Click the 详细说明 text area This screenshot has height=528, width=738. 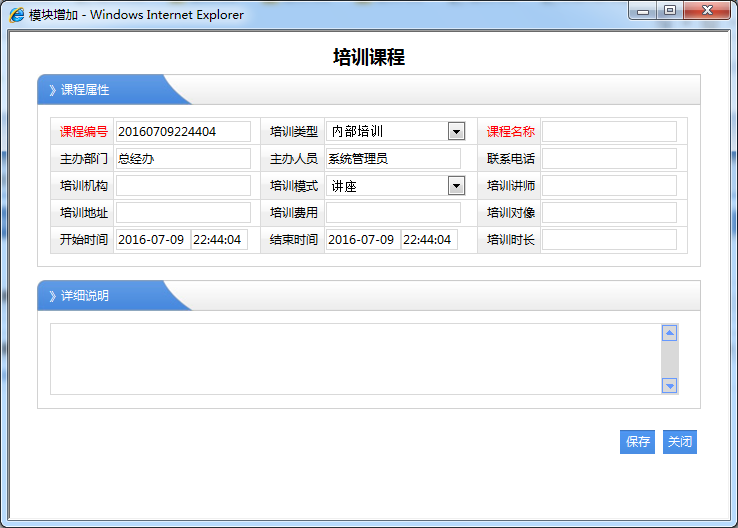coord(355,358)
